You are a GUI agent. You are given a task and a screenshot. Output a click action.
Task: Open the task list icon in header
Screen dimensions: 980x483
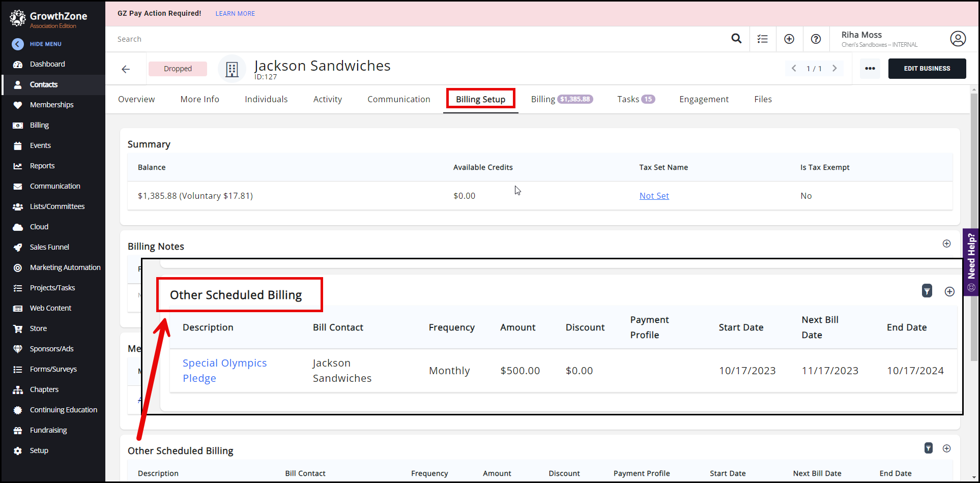tap(762, 39)
